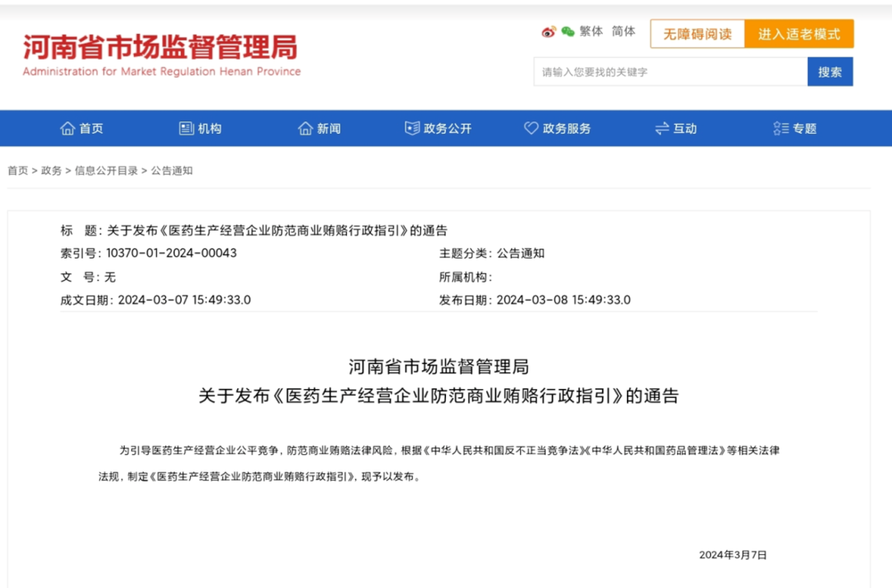Click the arrows icon beside 互动

coord(662,129)
